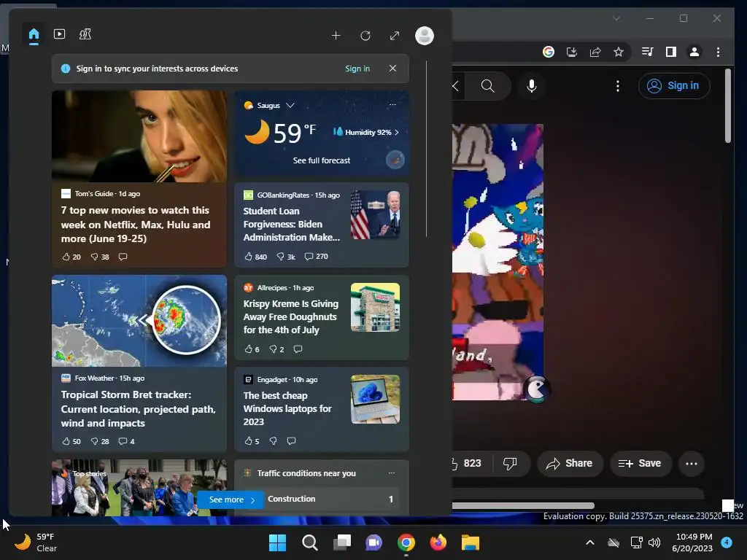747x560 pixels.
Task: Like the Krispy Kreme article
Action: (x=252, y=349)
